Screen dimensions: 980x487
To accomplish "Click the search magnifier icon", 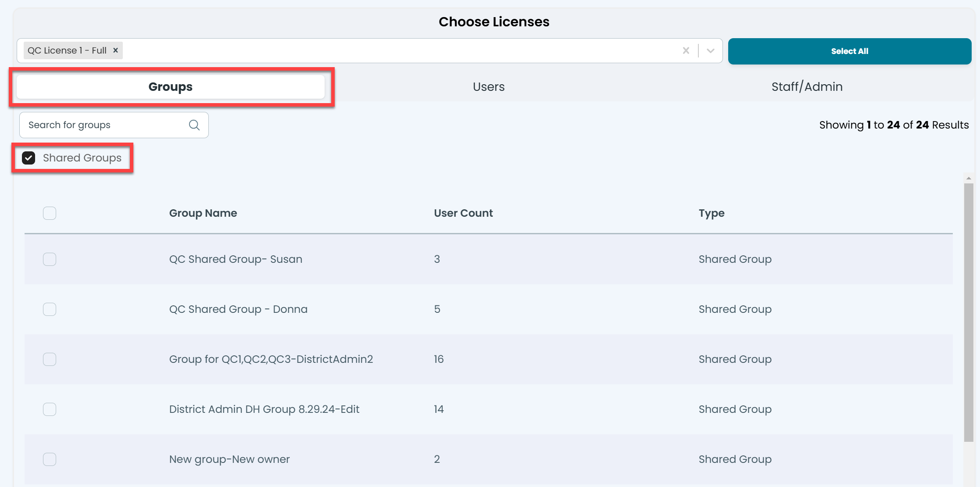I will (x=194, y=125).
